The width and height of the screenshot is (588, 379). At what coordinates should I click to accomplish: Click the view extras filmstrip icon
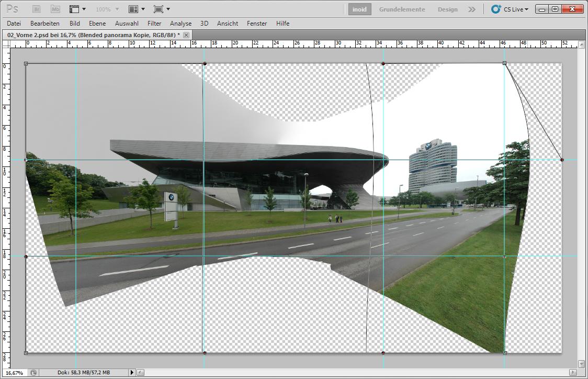[75, 9]
